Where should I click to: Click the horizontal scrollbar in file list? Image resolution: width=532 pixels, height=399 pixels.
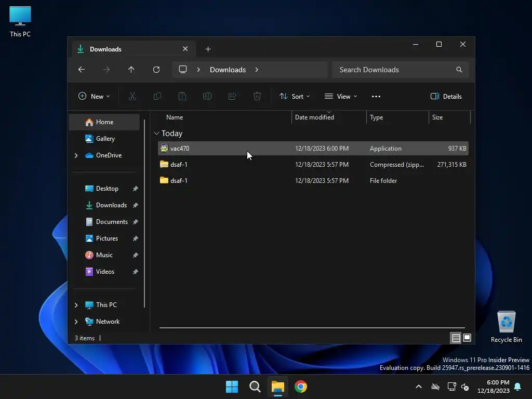point(312,328)
